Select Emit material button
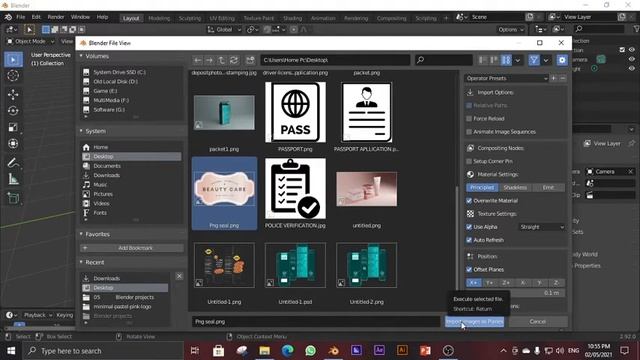 click(549, 187)
